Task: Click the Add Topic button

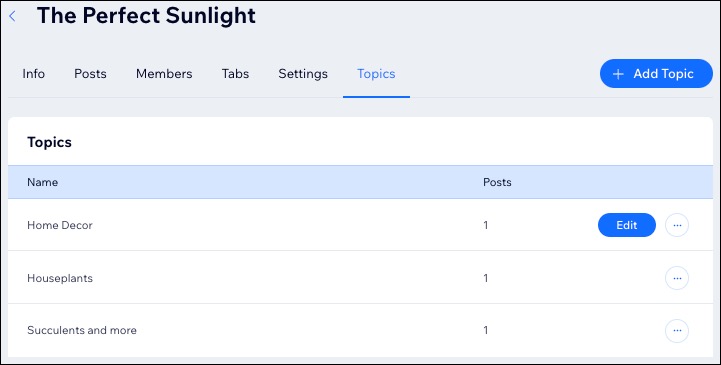Action: tap(656, 74)
